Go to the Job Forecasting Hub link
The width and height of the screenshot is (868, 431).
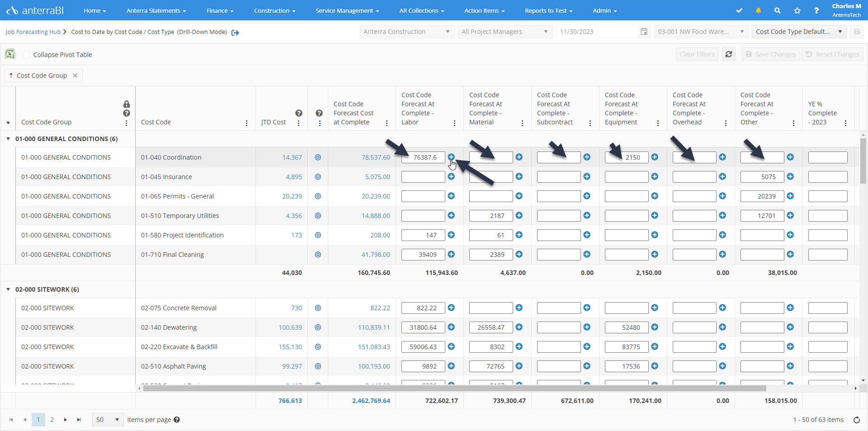pyautogui.click(x=33, y=32)
